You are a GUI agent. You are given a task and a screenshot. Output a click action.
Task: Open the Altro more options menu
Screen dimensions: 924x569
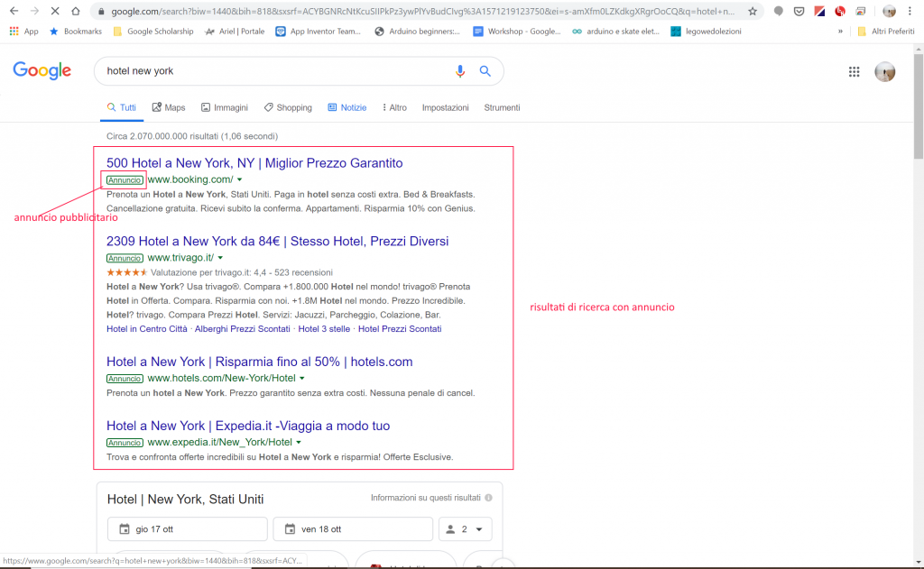(394, 108)
